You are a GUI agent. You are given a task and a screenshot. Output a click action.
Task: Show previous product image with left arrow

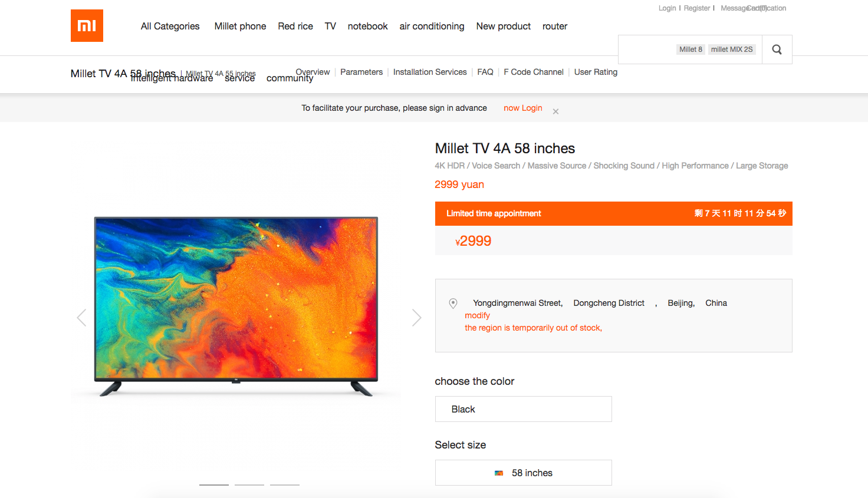[x=81, y=318]
